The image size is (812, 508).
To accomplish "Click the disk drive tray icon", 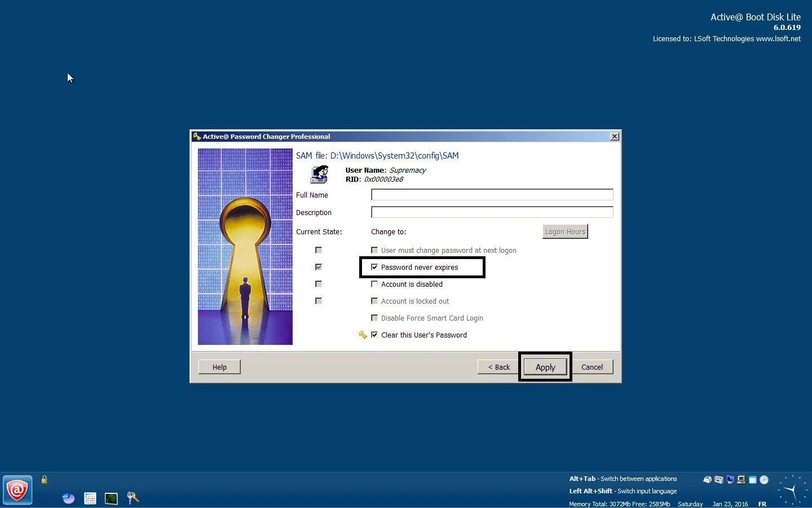I will (x=707, y=480).
